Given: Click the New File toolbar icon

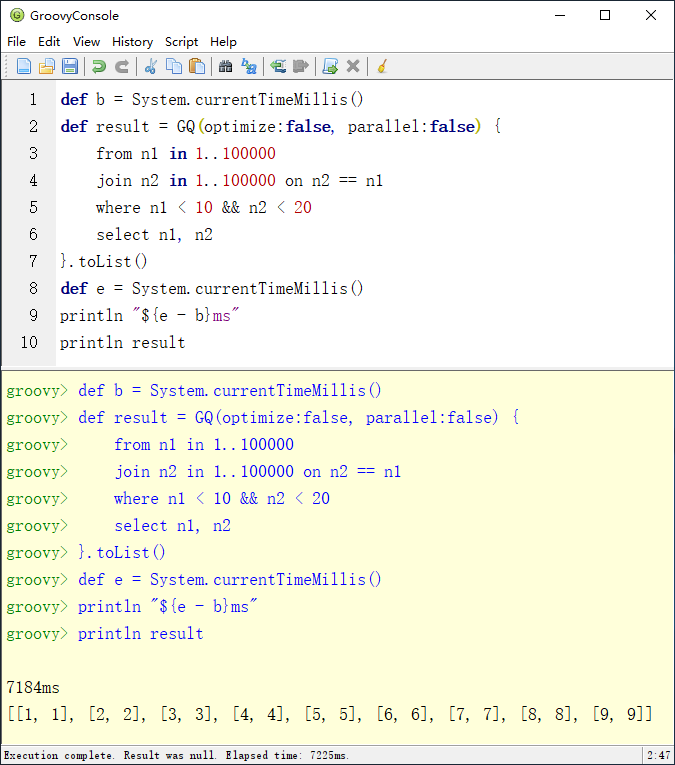Looking at the screenshot, I should (x=24, y=66).
